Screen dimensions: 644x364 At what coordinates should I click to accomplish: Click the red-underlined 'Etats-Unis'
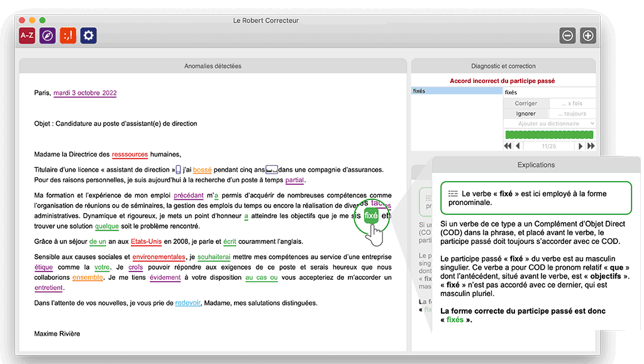click(x=146, y=241)
